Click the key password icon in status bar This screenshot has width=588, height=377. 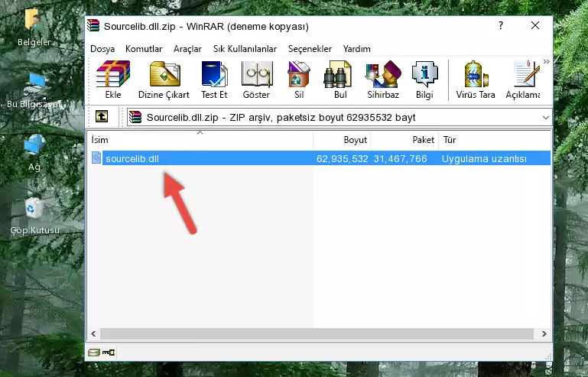[109, 352]
